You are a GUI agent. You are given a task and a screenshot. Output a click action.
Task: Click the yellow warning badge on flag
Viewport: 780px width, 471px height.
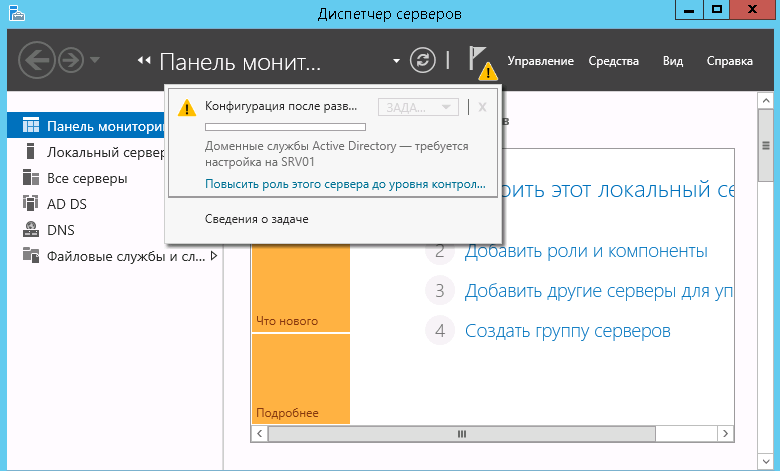click(x=488, y=72)
